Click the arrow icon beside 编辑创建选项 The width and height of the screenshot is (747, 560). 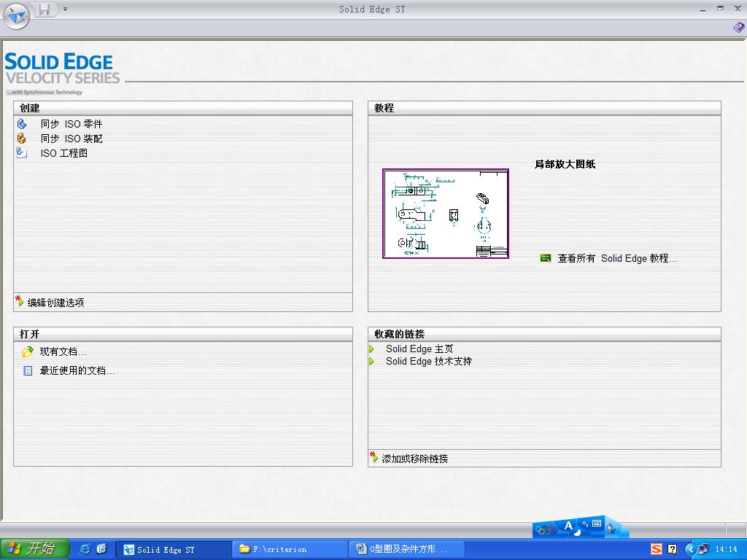point(20,301)
